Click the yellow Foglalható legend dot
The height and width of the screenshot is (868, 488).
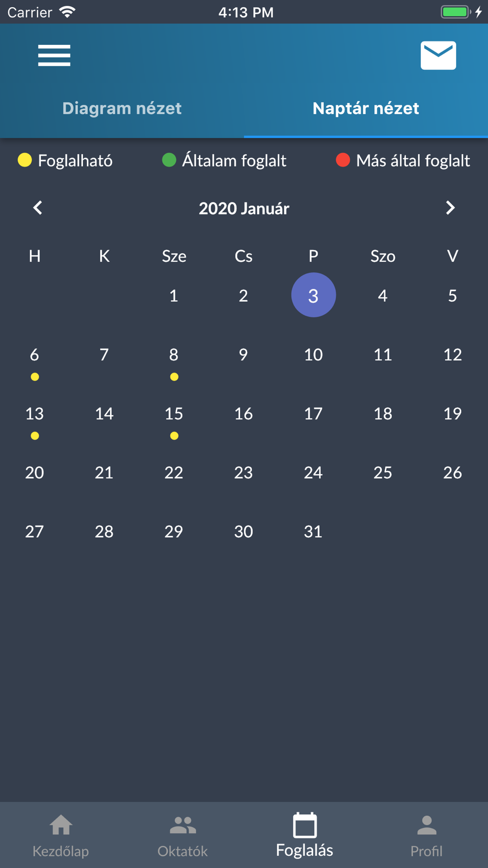[25, 160]
